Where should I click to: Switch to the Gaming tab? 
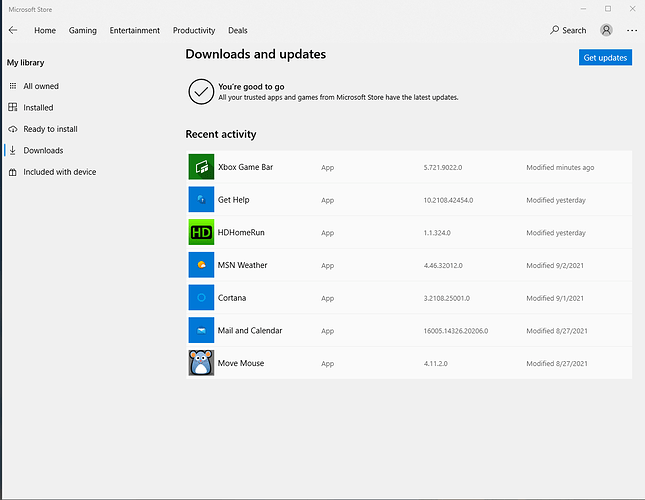(83, 31)
